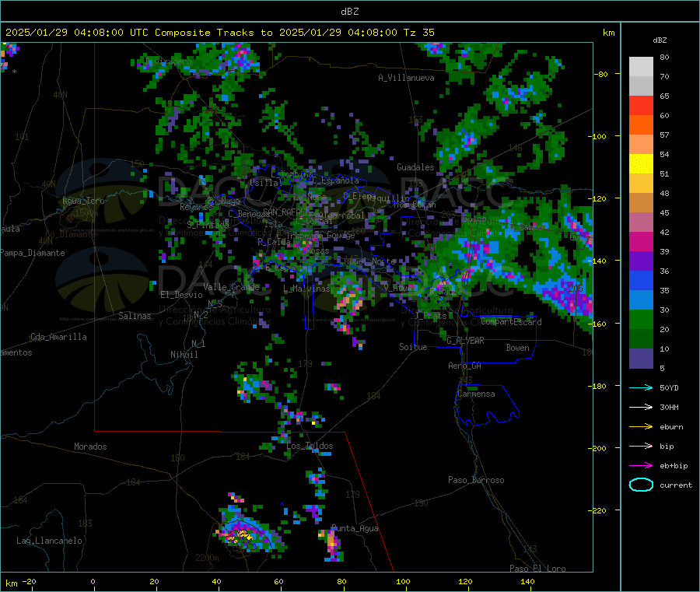Select the slate purple 5-10 dBZ swatch
Viewport: 700px width, 592px height.
click(x=641, y=359)
